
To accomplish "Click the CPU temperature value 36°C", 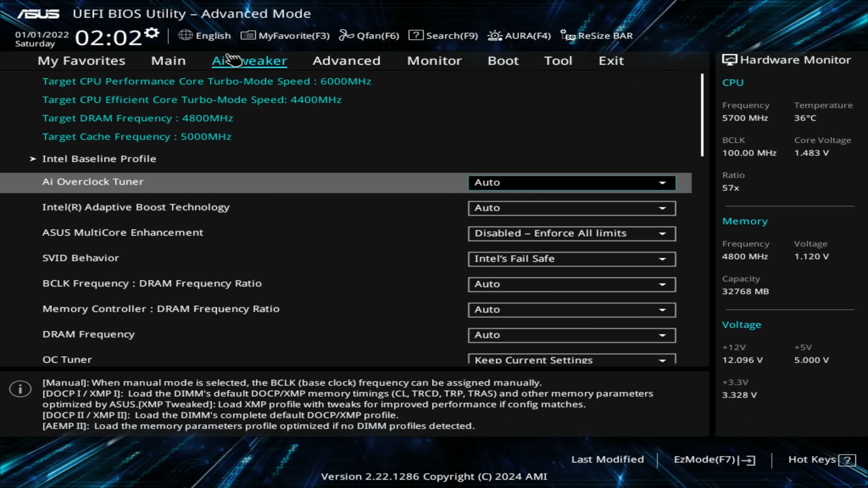I will click(805, 118).
